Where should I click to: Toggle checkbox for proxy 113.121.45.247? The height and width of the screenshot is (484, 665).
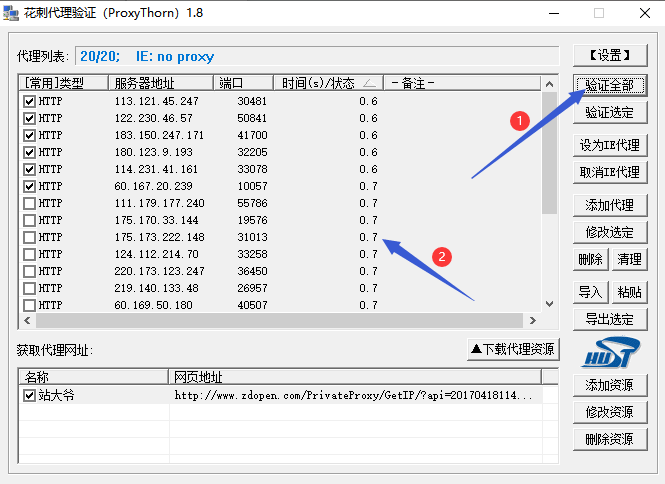tap(29, 101)
